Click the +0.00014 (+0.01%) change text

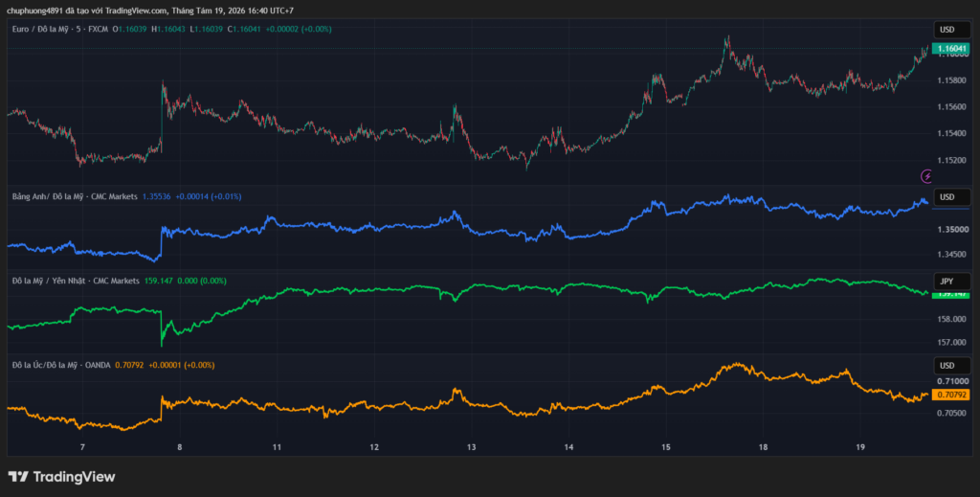tap(208, 196)
